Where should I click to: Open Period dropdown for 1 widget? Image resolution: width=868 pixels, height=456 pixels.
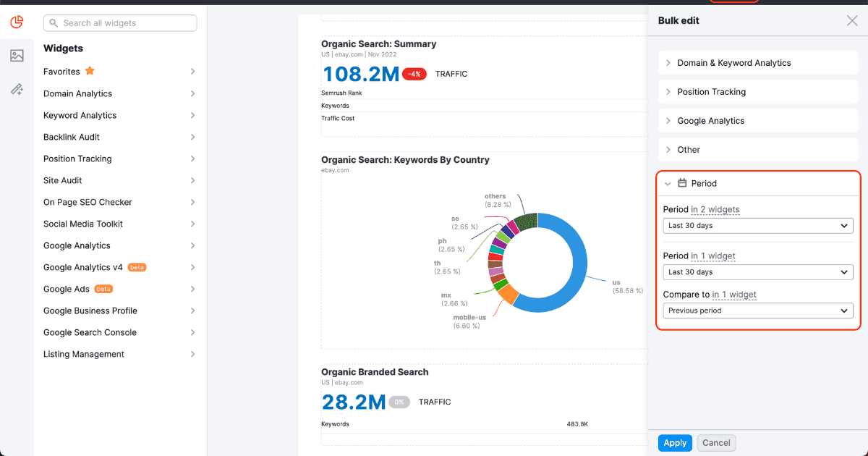(758, 272)
